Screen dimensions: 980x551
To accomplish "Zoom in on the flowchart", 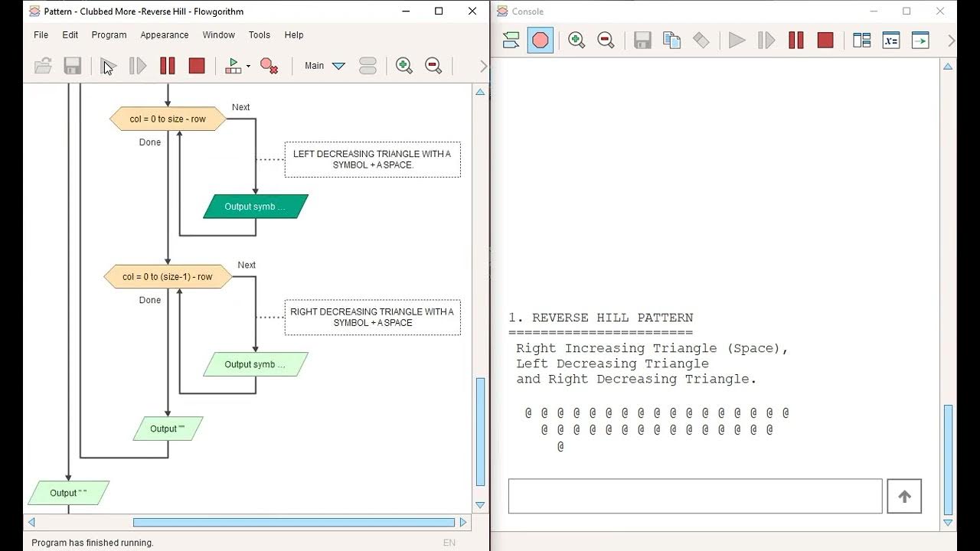I will (x=404, y=66).
